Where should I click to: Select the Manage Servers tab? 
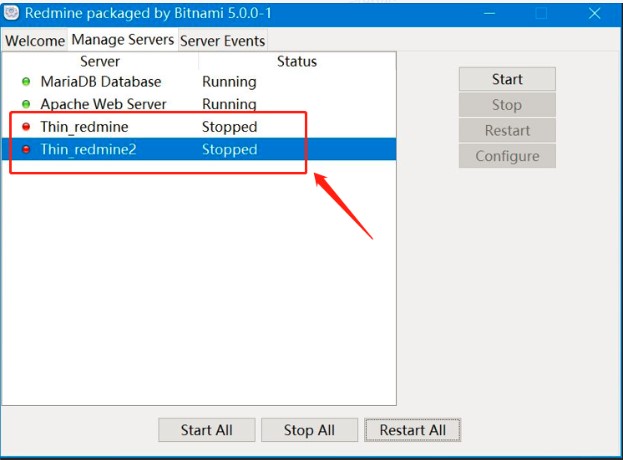(x=123, y=40)
